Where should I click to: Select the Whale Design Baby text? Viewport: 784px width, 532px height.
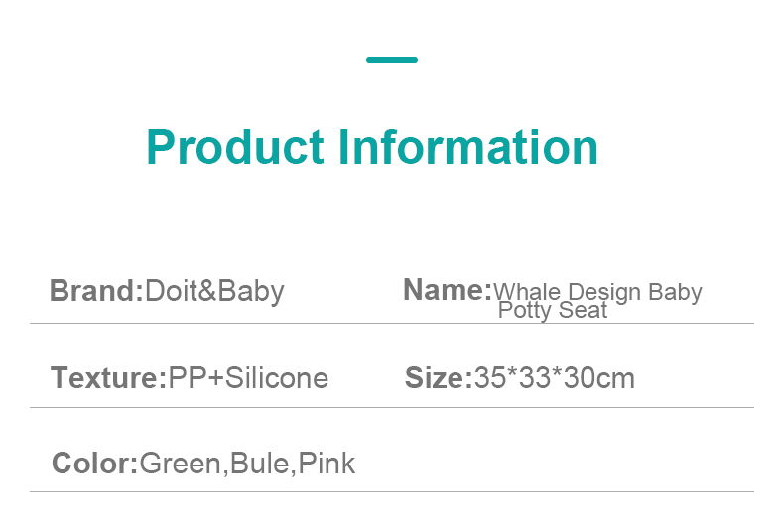598,292
